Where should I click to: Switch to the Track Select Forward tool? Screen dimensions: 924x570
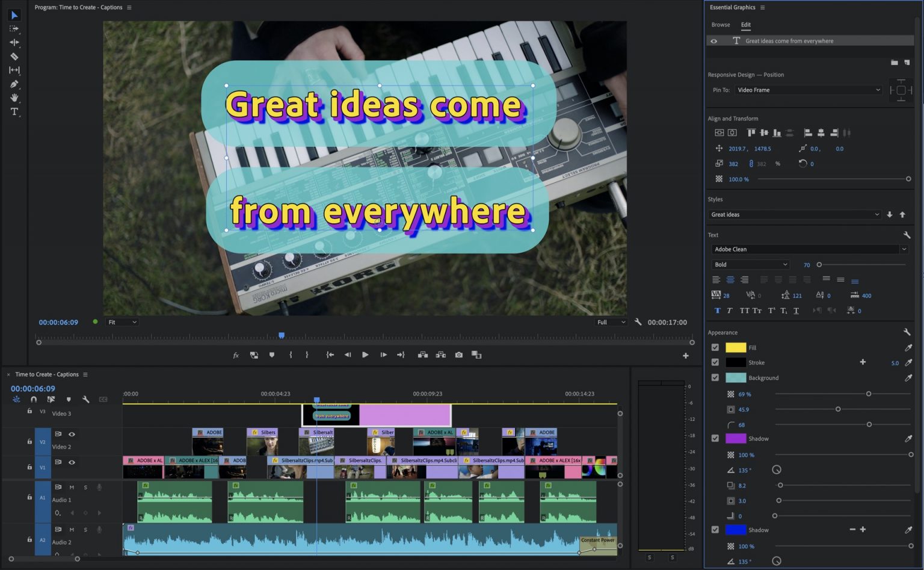tap(14, 28)
